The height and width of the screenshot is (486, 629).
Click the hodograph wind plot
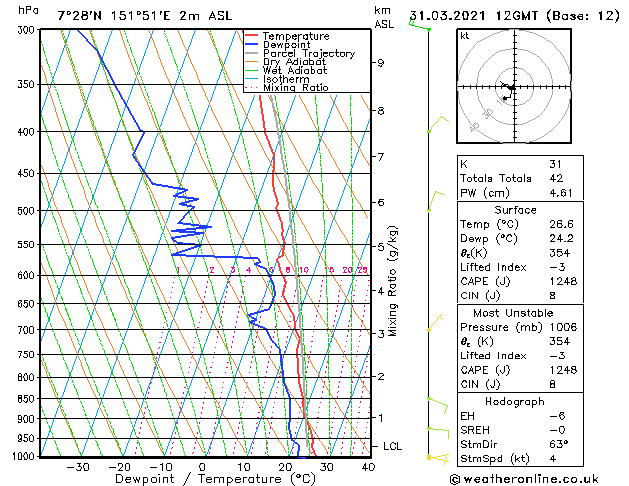514,86
